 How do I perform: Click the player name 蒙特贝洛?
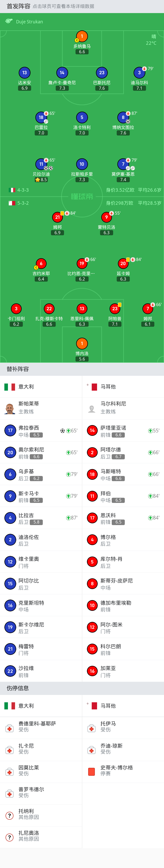pyautogui.click(x=106, y=227)
